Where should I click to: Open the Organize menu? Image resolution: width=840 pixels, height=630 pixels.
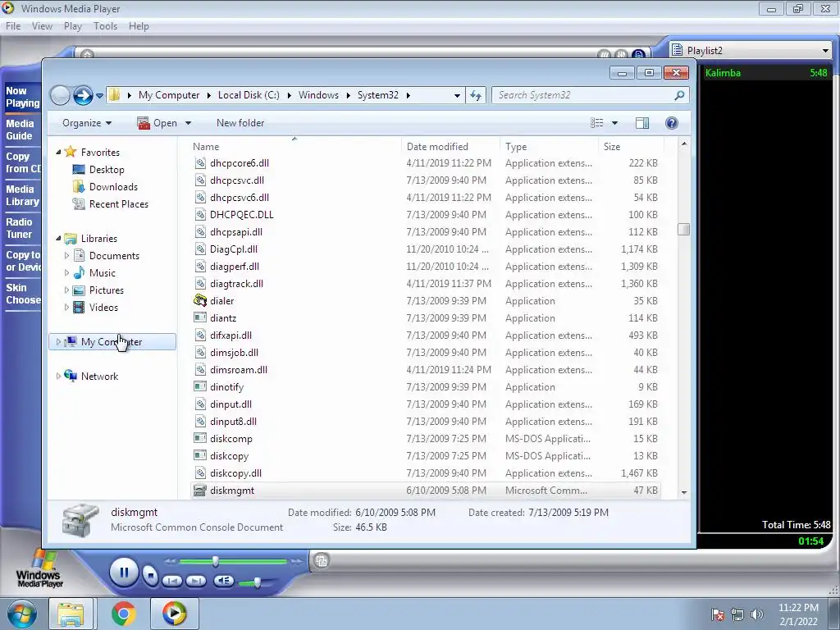tap(87, 123)
